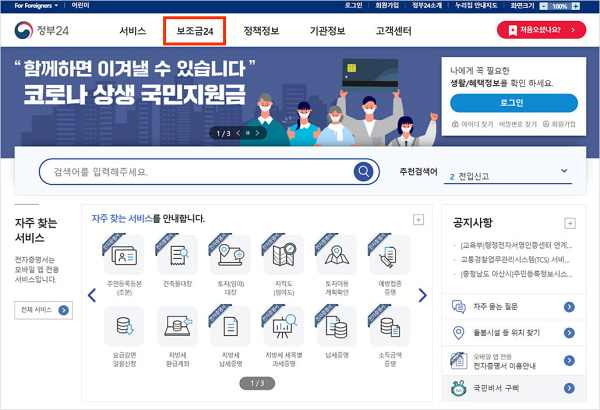Screen dimensions: 600x410
Task: Click plus icon beside 자주 찾는 서비스 heading
Action: (x=418, y=220)
